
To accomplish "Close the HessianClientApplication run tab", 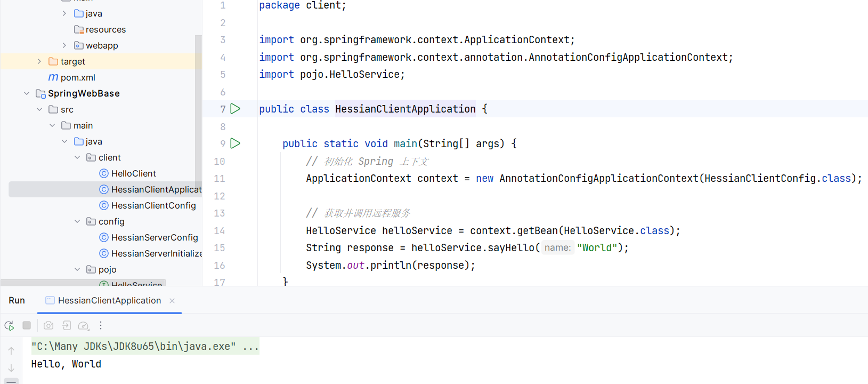I will point(172,301).
